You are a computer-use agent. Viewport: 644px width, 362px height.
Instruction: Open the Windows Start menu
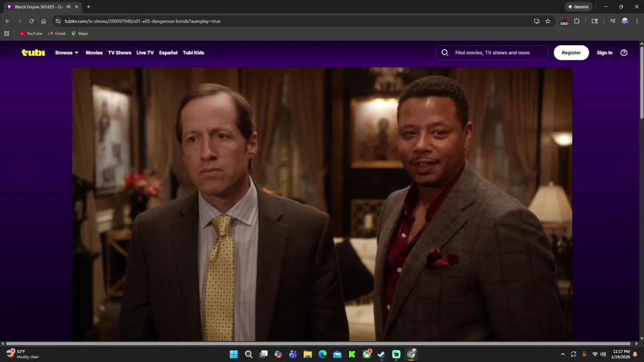pyautogui.click(x=233, y=354)
